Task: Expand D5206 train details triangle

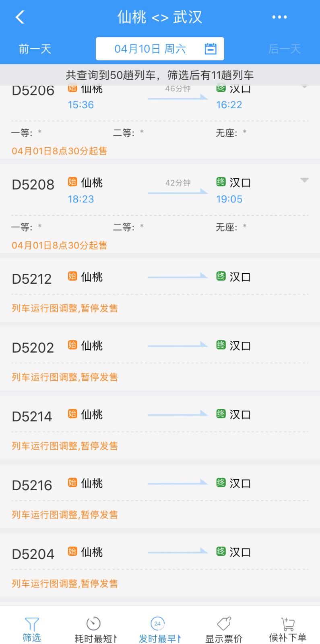Action: 305,87
